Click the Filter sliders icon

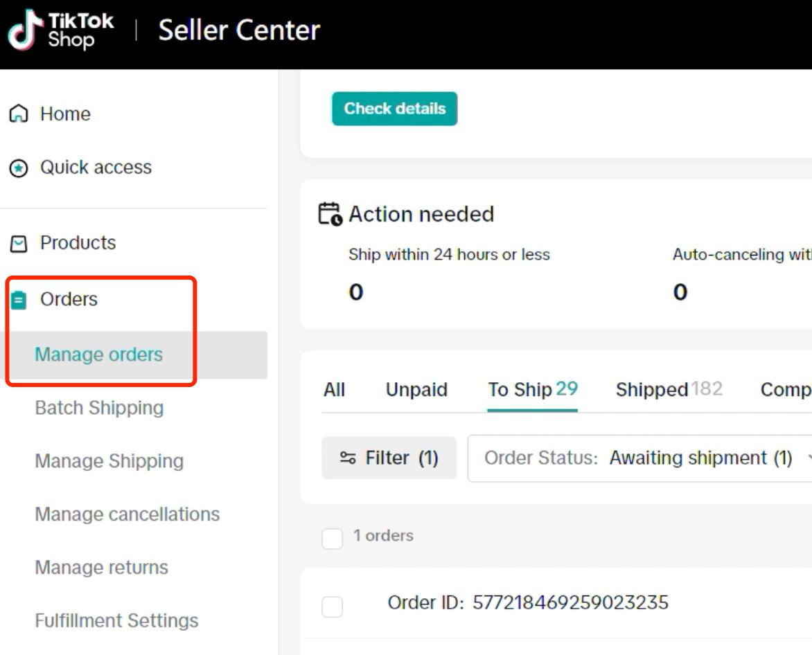(348, 458)
